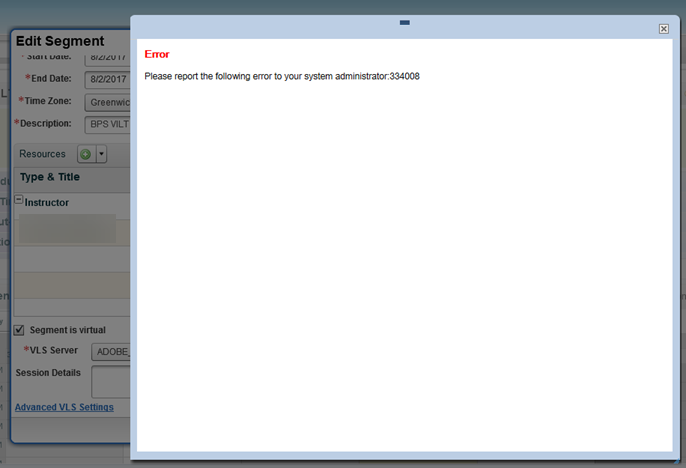686x468 pixels.
Task: Click the green add resource icon
Action: pyautogui.click(x=86, y=154)
